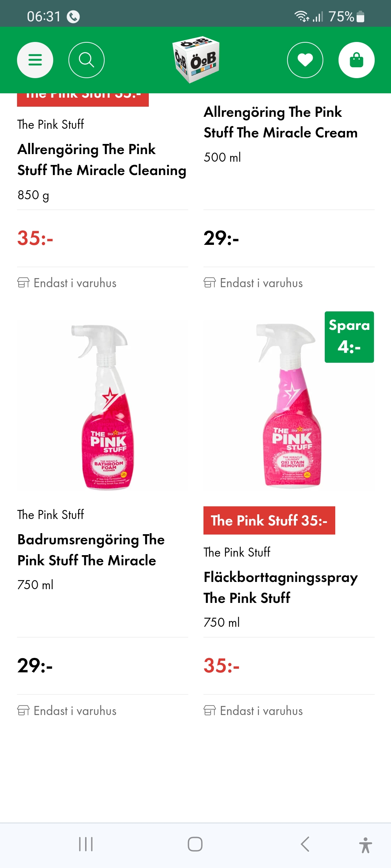Viewport: 391px width, 868px height.
Task: View the Bathroom Foam bottle image
Action: click(x=103, y=407)
